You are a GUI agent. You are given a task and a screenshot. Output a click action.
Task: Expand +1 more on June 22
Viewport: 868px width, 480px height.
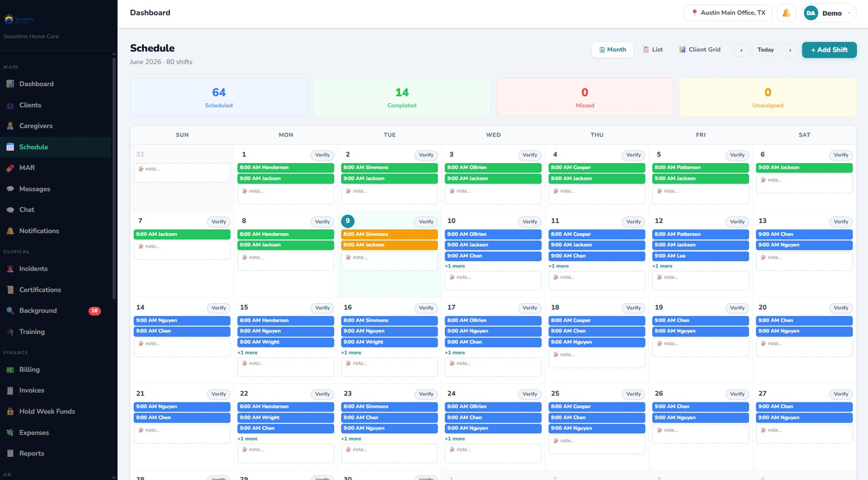247,438
